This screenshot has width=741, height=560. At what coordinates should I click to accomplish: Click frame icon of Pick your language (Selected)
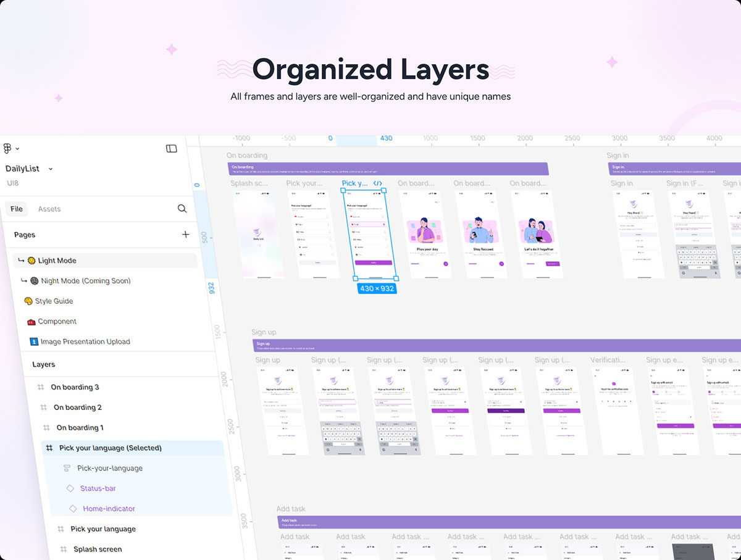[49, 448]
